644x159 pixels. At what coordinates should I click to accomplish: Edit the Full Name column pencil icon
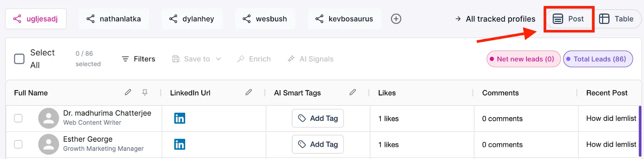[128, 92]
